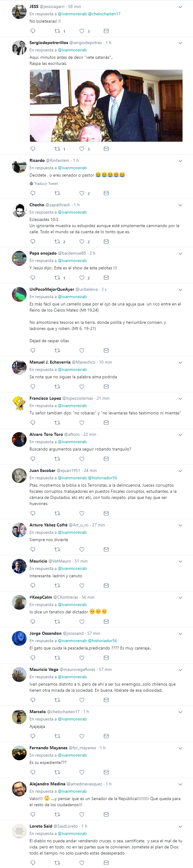Open the photo in Sergiodepotrerillos's tweet
The height and width of the screenshot is (868, 193).
(x=106, y=106)
